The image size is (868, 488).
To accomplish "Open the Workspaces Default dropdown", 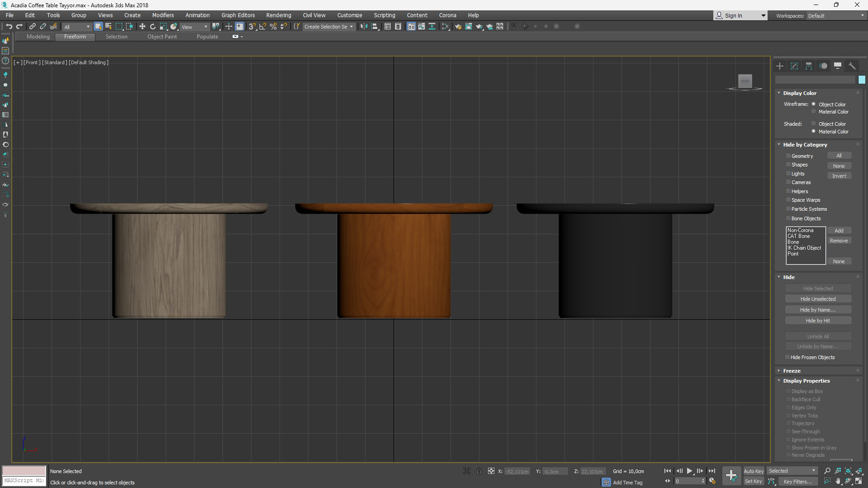I will click(x=836, y=16).
